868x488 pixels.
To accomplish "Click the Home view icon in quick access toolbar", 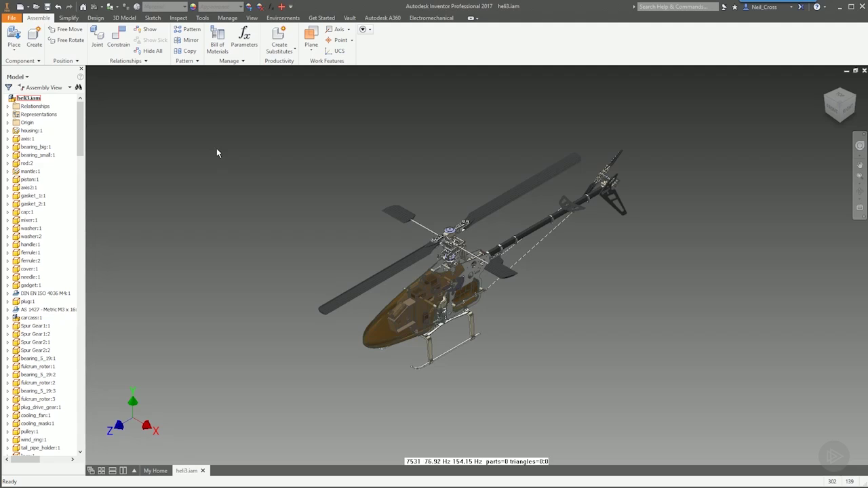I will 83,7.
